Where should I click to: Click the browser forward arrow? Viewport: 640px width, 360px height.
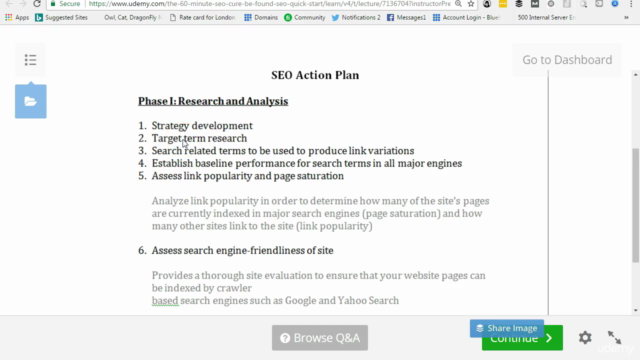(23, 4)
